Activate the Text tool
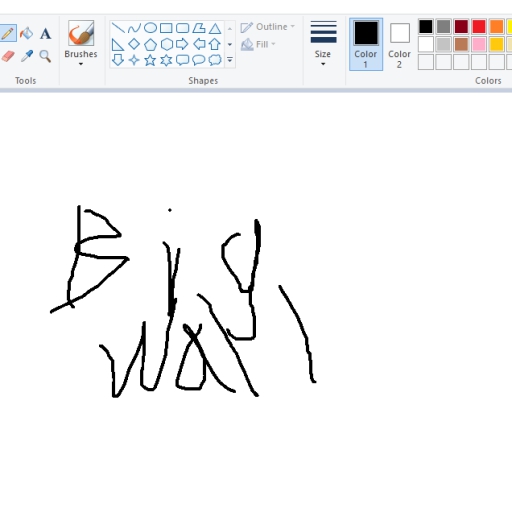Image resolution: width=512 pixels, height=512 pixels. click(45, 33)
